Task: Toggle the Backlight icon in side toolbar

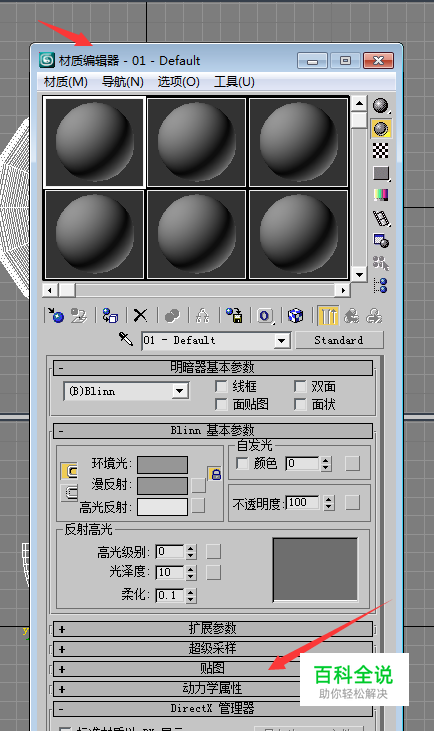Action: coord(381,128)
